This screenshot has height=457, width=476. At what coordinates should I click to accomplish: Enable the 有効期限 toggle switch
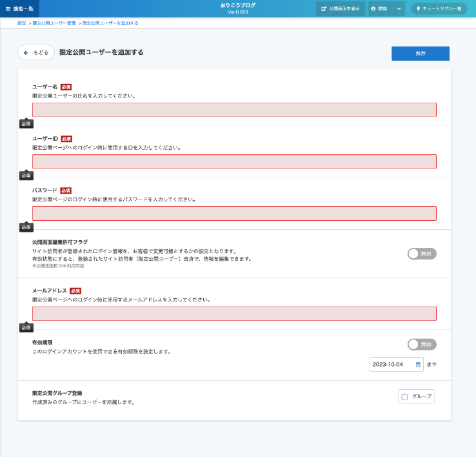tap(422, 344)
